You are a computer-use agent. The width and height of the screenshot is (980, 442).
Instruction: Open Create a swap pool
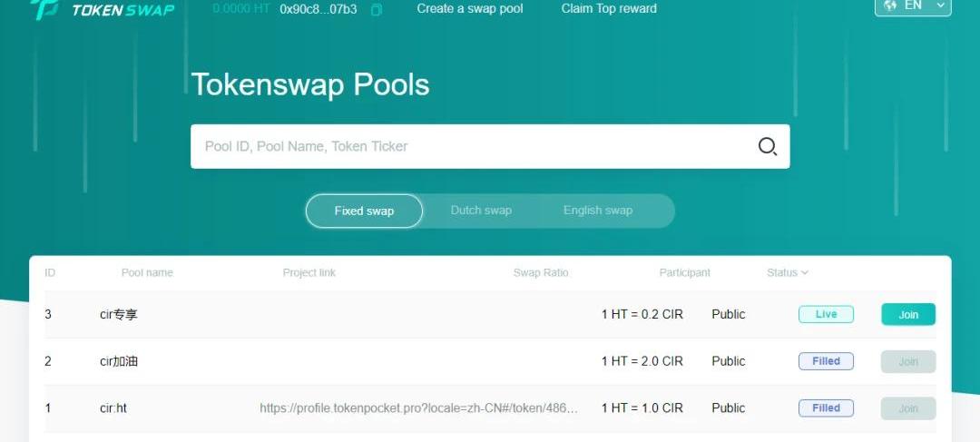pyautogui.click(x=470, y=9)
